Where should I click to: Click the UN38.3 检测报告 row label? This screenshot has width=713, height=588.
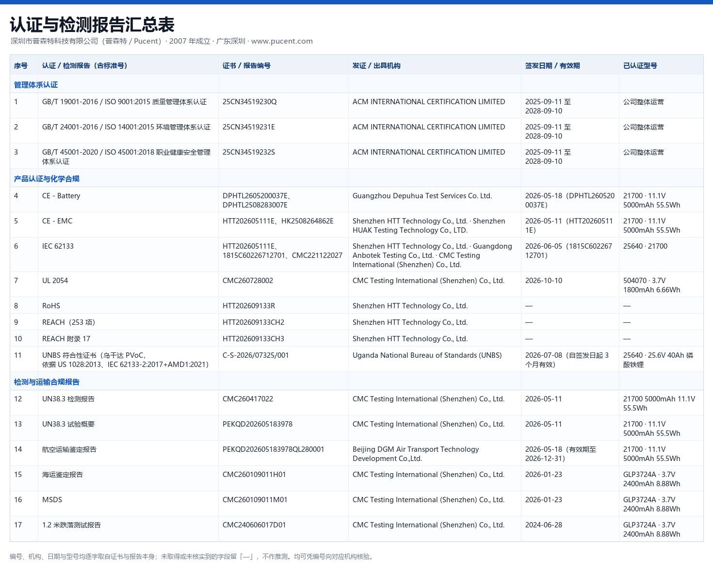(x=68, y=399)
